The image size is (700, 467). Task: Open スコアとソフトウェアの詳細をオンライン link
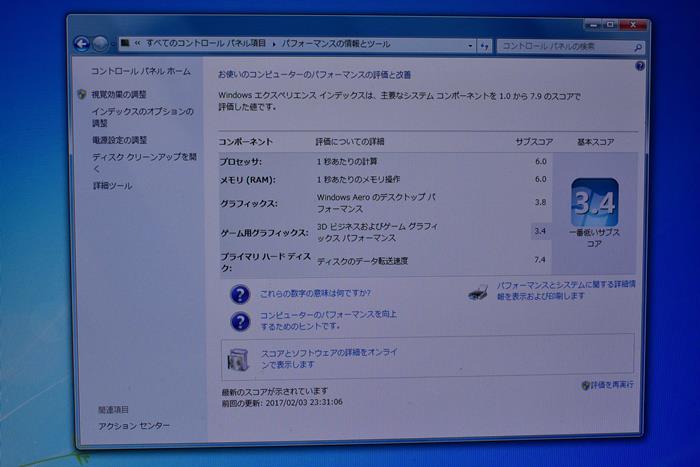point(329,359)
